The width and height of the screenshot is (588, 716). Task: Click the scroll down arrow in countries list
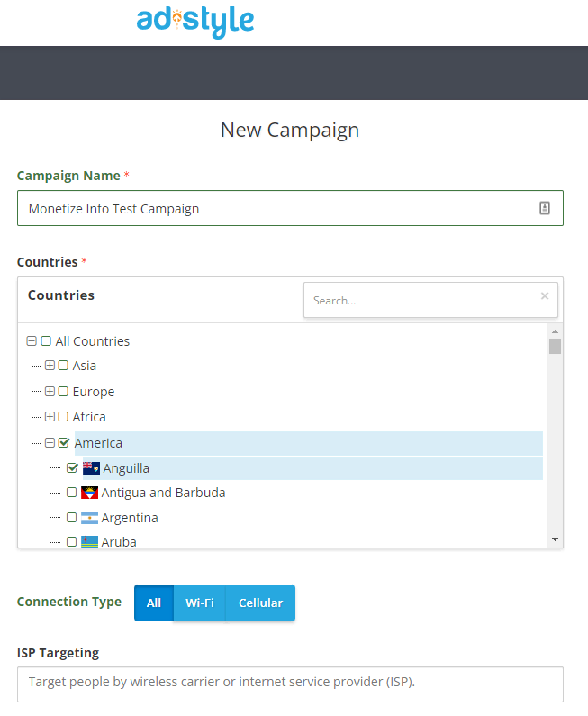[555, 539]
